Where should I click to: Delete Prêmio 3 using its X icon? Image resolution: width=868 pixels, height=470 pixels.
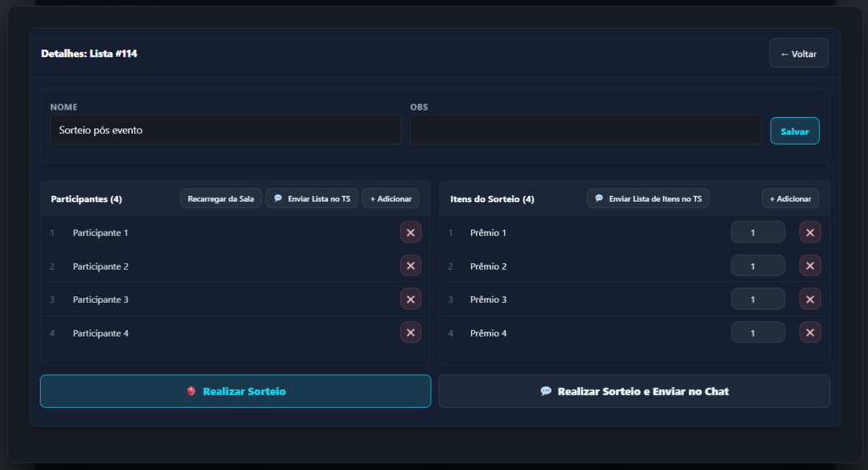[810, 299]
